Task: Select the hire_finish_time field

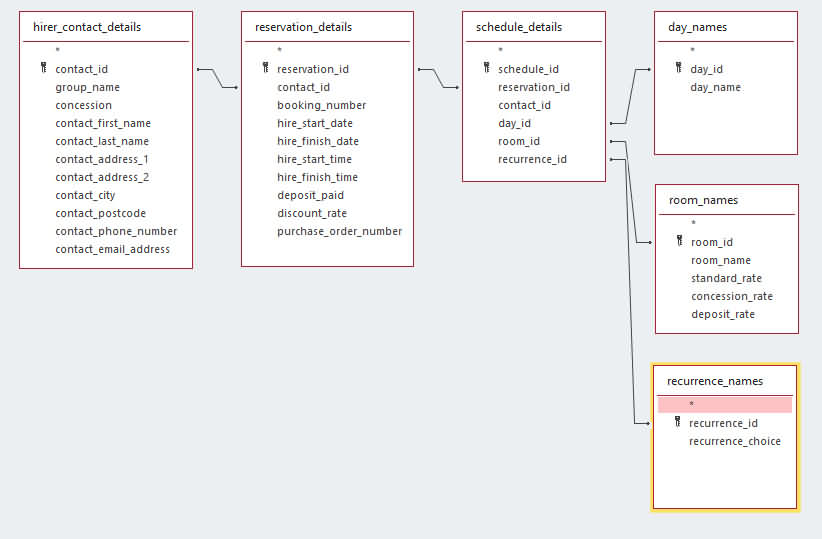Action: click(x=317, y=177)
